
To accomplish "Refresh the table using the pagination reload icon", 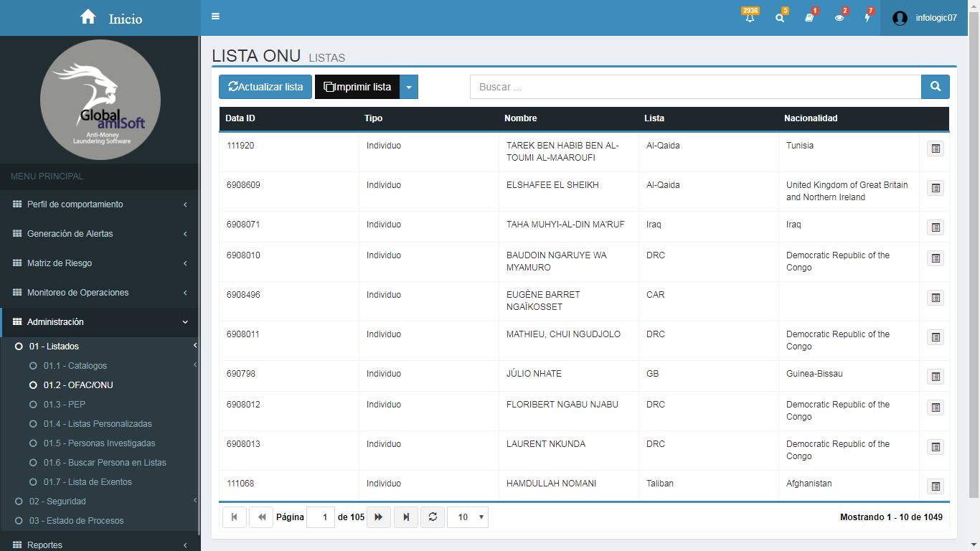I will [433, 517].
